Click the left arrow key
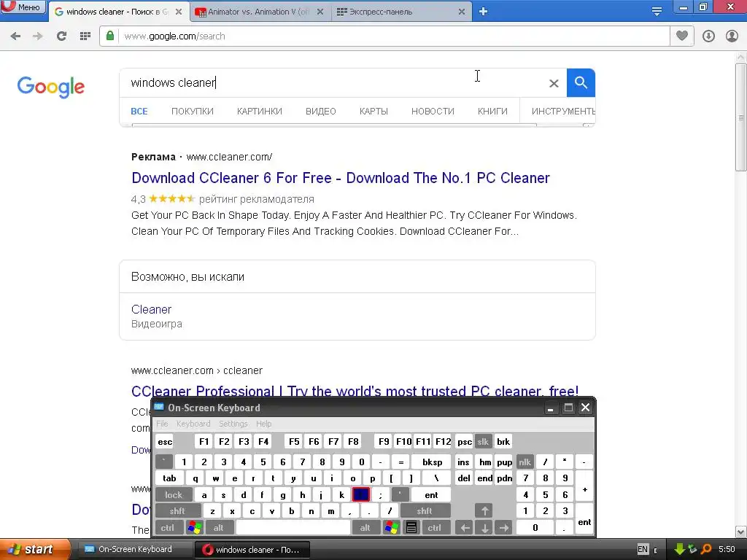The height and width of the screenshot is (560, 747). point(465,528)
